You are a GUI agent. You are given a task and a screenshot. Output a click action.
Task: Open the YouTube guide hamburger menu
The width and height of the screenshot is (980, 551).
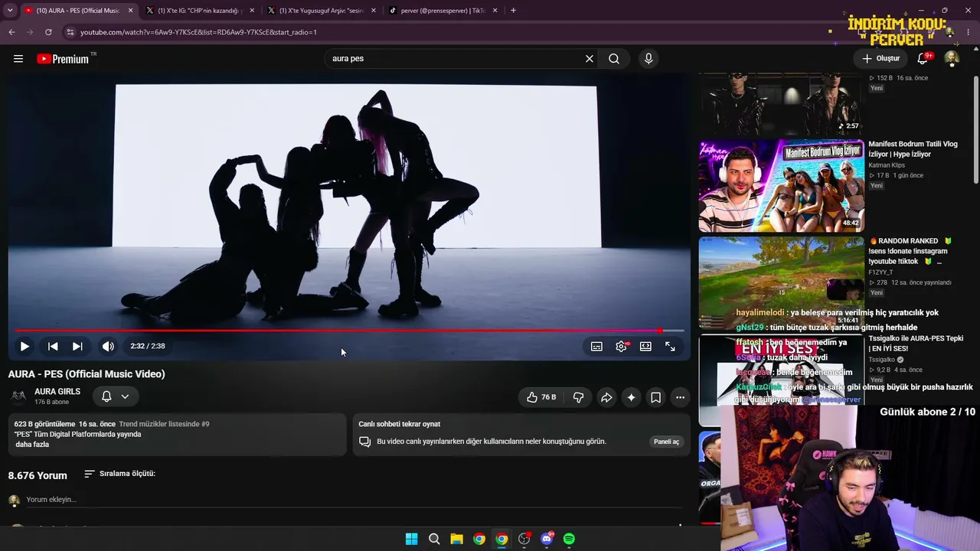(18, 59)
